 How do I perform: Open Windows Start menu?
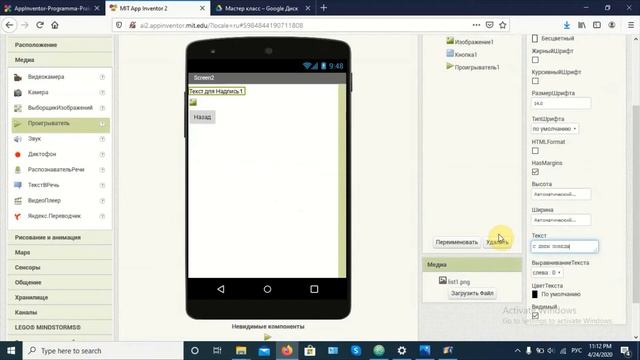pyautogui.click(x=11, y=350)
